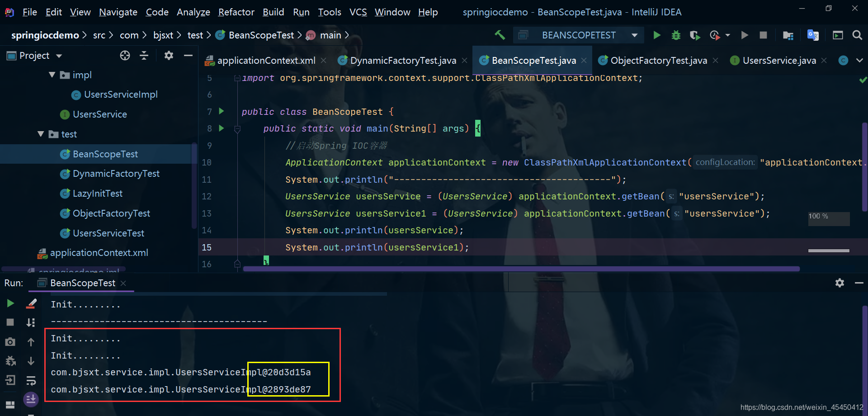The image size is (868, 416).
Task: Open profiler run icon in toolbar
Action: click(715, 35)
